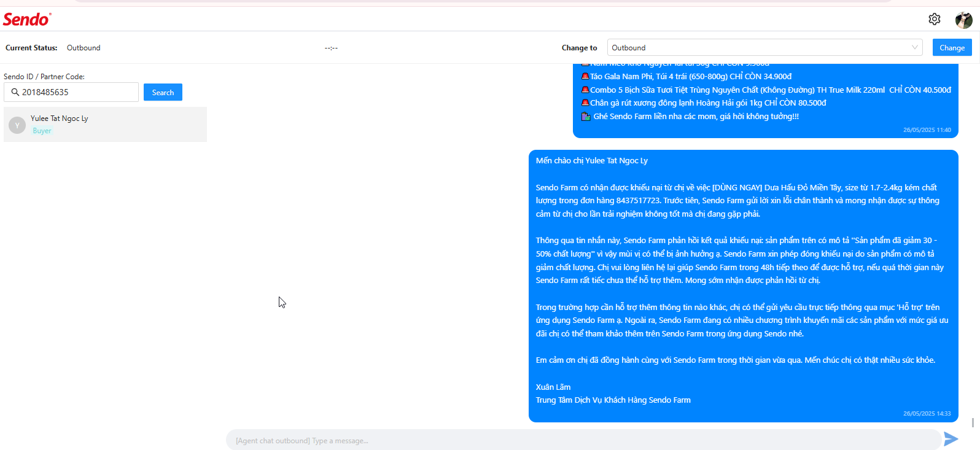This screenshot has width=980, height=450.
Task: Click the dropdown chevron arrow for status
Action: click(914, 47)
